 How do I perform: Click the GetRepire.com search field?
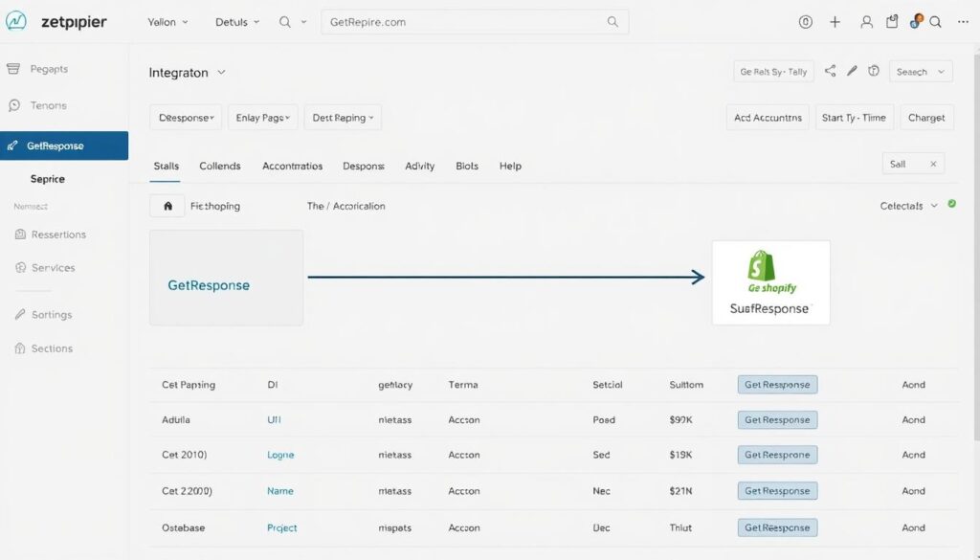pyautogui.click(x=469, y=22)
